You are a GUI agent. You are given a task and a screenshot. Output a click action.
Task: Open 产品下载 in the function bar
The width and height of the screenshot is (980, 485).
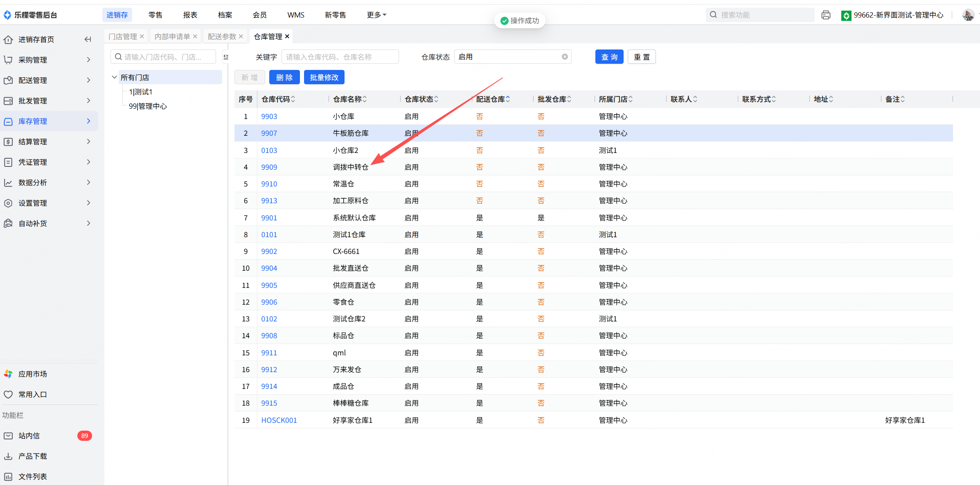coord(32,456)
